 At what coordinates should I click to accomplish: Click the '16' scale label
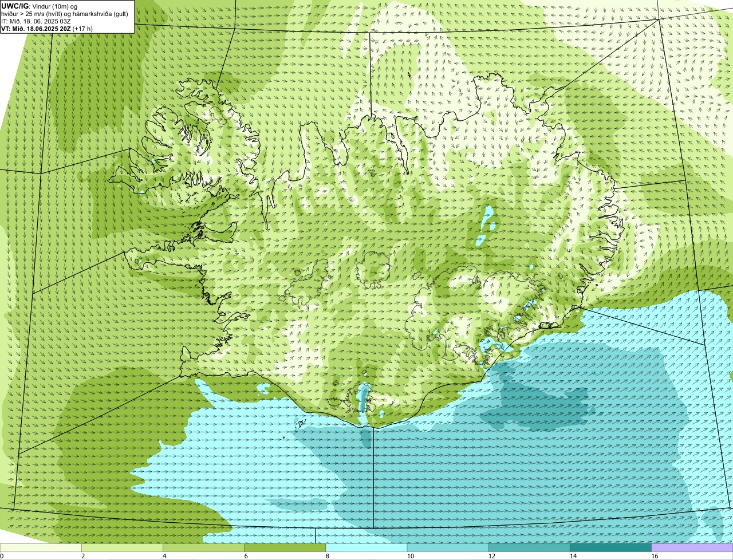pyautogui.click(x=654, y=556)
